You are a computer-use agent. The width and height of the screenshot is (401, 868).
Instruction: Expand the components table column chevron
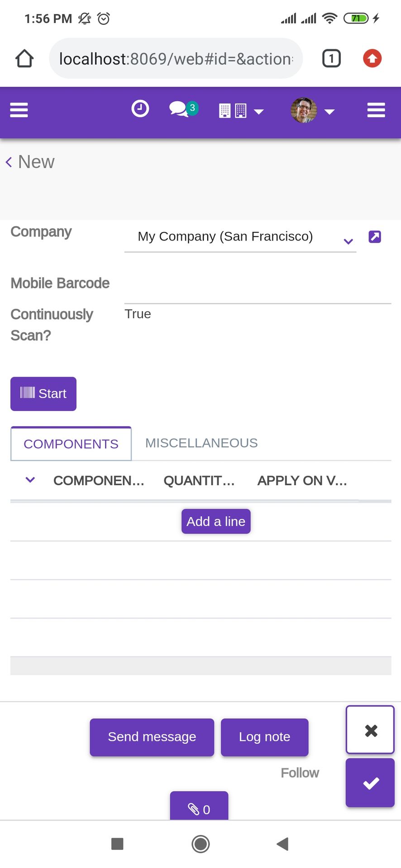tap(30, 480)
